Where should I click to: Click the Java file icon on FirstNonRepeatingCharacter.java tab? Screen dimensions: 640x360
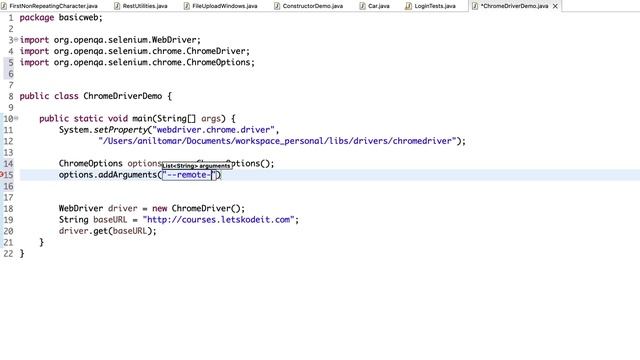[x=4, y=6]
